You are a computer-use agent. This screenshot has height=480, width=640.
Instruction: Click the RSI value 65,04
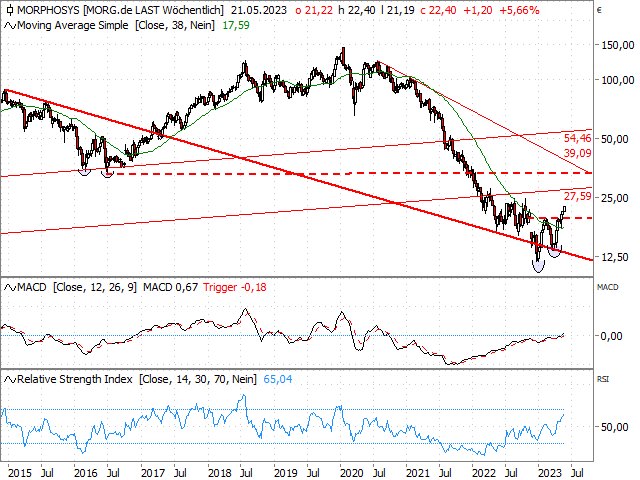coord(278,379)
